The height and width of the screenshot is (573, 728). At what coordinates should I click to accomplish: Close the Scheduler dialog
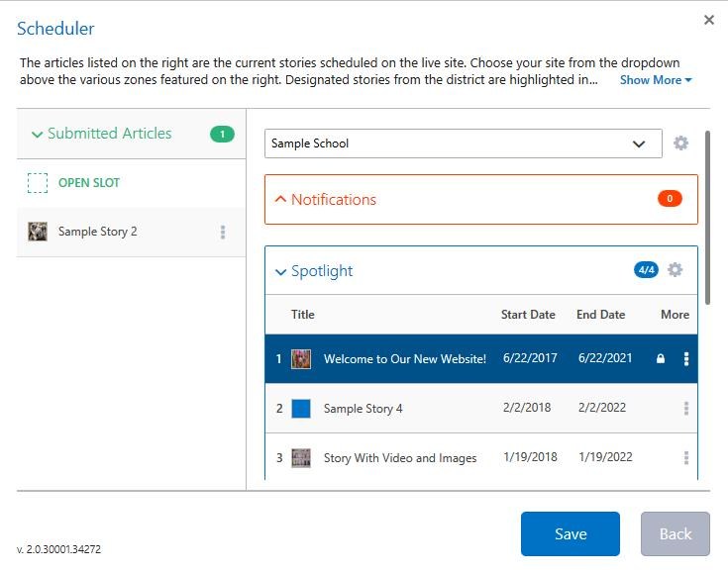click(709, 20)
